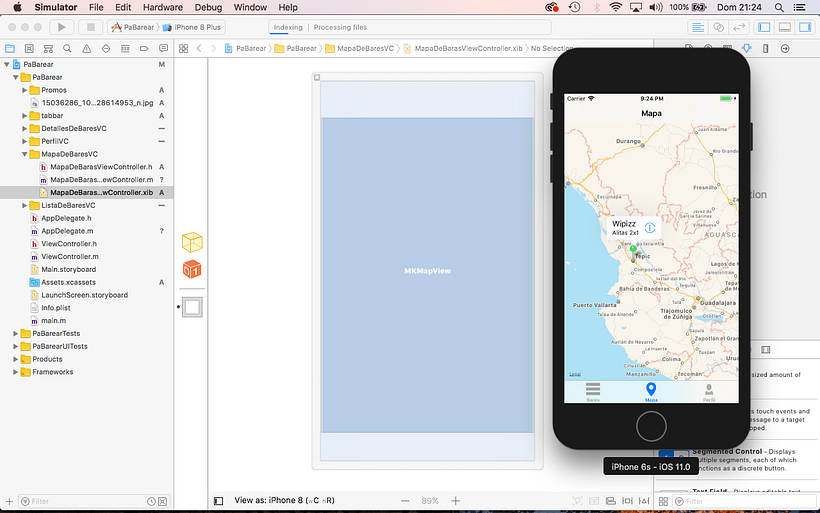Go back in editor history
Screen dimensions: 820x513
tap(199, 49)
